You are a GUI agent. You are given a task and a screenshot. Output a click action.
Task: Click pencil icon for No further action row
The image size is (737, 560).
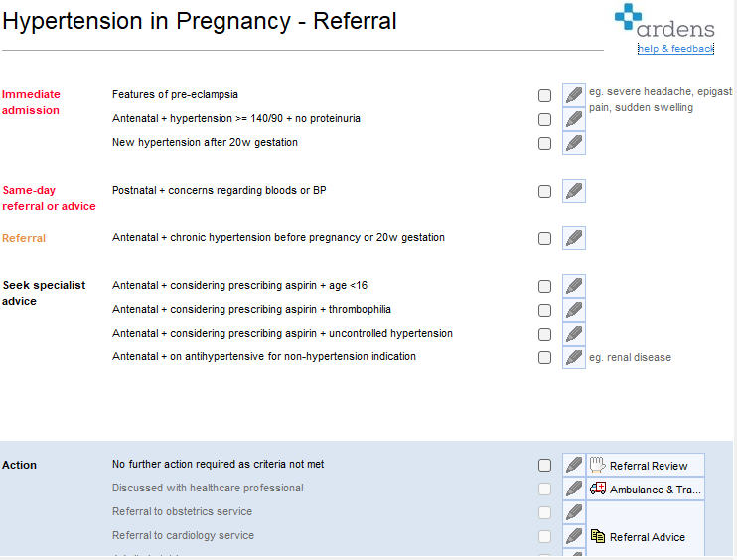[x=573, y=465]
